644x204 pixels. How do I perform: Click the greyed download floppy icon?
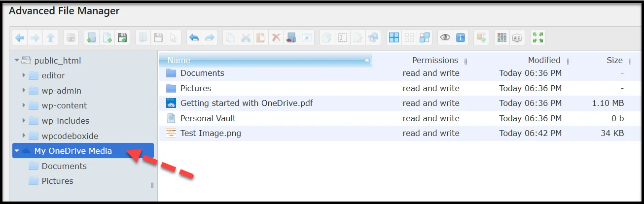pos(158,37)
